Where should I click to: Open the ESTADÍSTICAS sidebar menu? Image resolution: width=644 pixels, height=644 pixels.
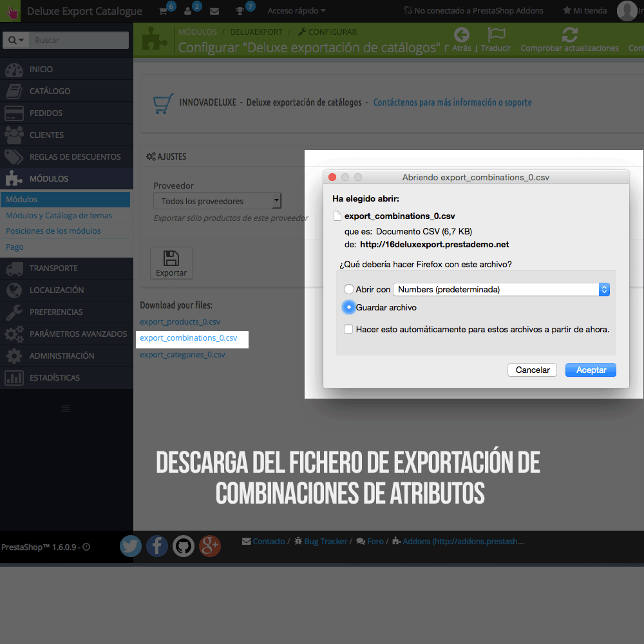coord(66,377)
